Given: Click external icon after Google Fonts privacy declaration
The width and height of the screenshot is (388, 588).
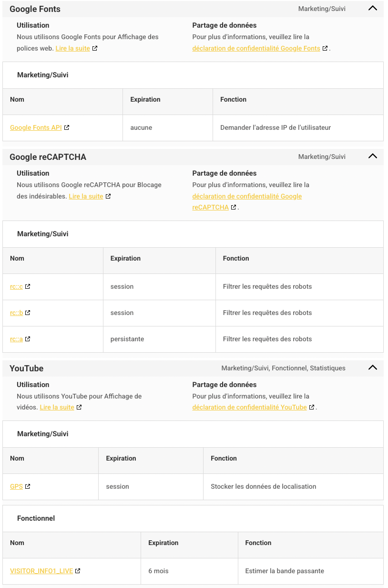Looking at the screenshot, I should 325,48.
